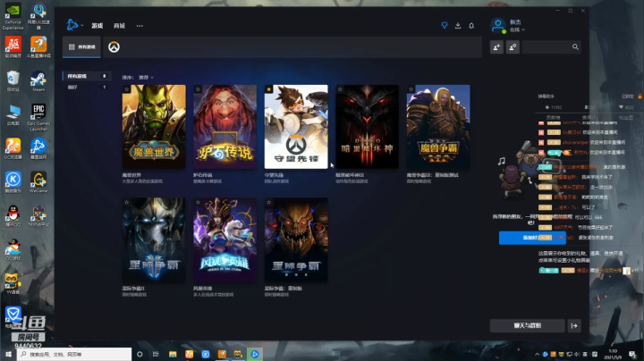Screen dimensions: 644x361
Task: Open the Windows action center icon
Action: [632, 355]
